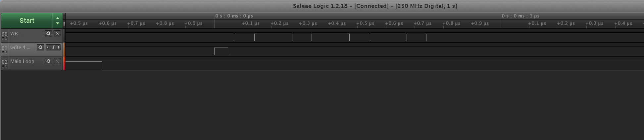The width and height of the screenshot is (644, 140).
Task: Jump to next edge on channel 01
Action: click(x=59, y=47)
